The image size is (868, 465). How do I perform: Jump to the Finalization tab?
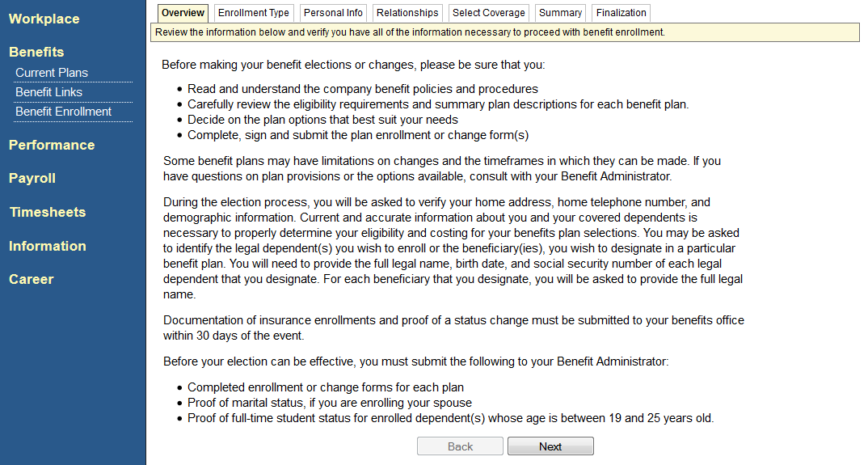[x=621, y=13]
